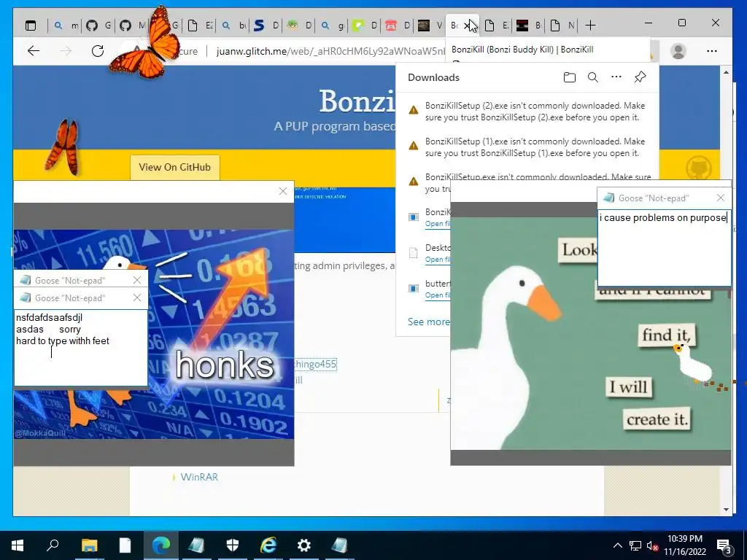Open new tab with plus button

coord(590,26)
